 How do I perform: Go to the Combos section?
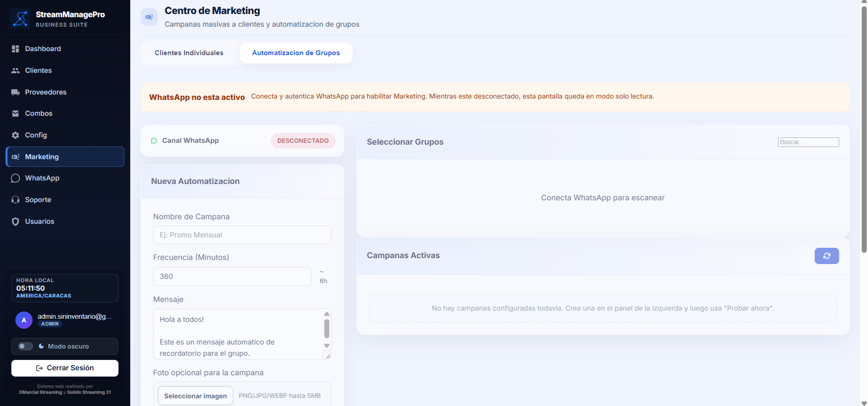click(65, 113)
